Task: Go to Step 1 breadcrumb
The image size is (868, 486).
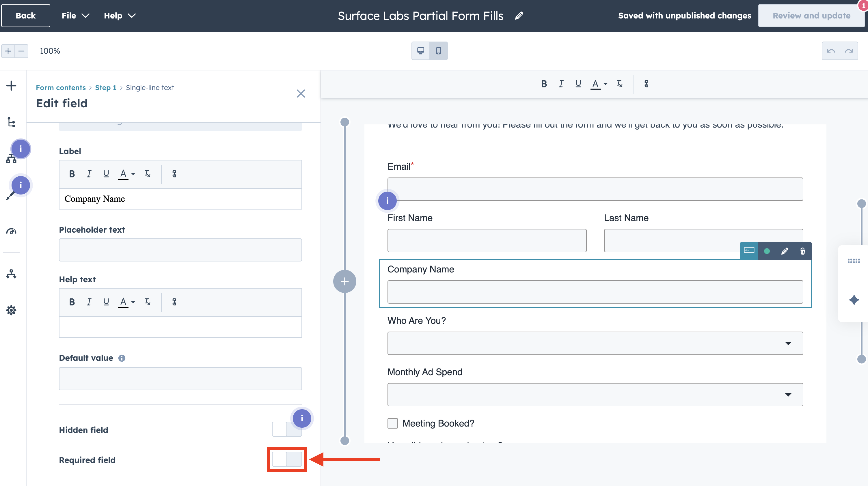Action: coord(106,87)
